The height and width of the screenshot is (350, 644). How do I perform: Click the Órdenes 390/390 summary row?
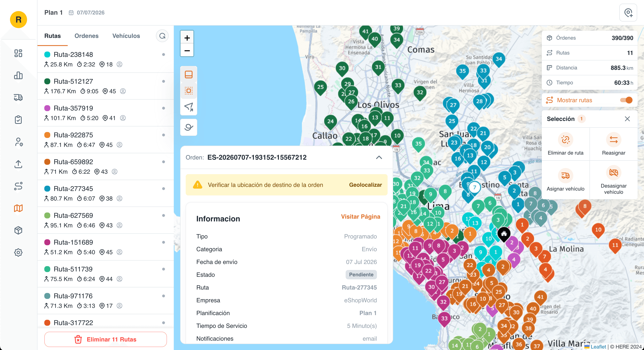tap(589, 38)
